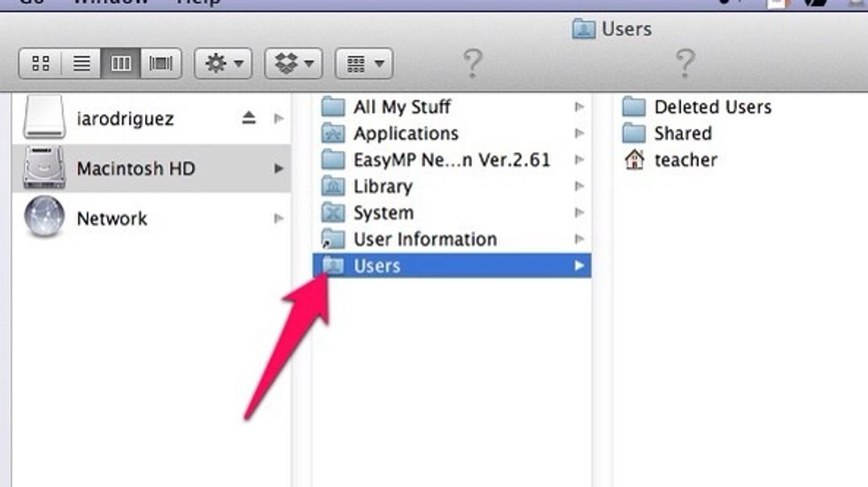Expand the All My Stuff arrow

(579, 106)
